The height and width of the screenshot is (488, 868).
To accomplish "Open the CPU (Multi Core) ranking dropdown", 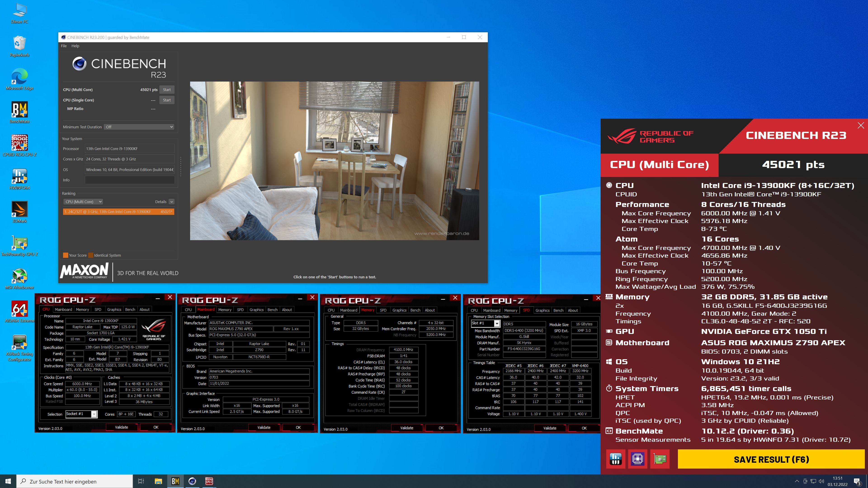I will (x=83, y=202).
